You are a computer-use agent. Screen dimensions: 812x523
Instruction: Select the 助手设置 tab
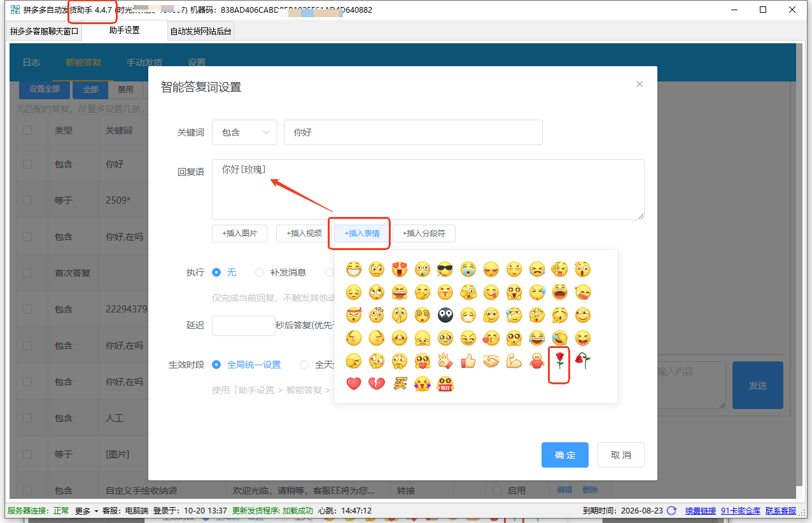pyautogui.click(x=124, y=30)
